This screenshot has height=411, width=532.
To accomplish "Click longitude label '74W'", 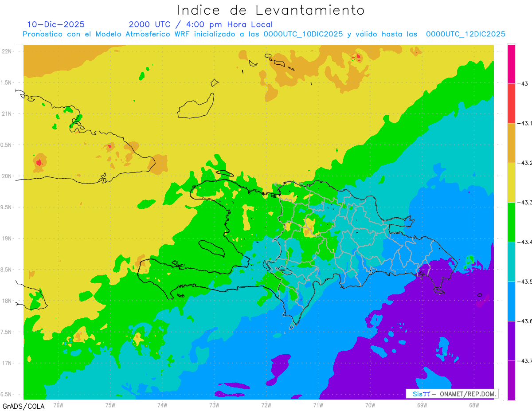I will [x=162, y=405].
